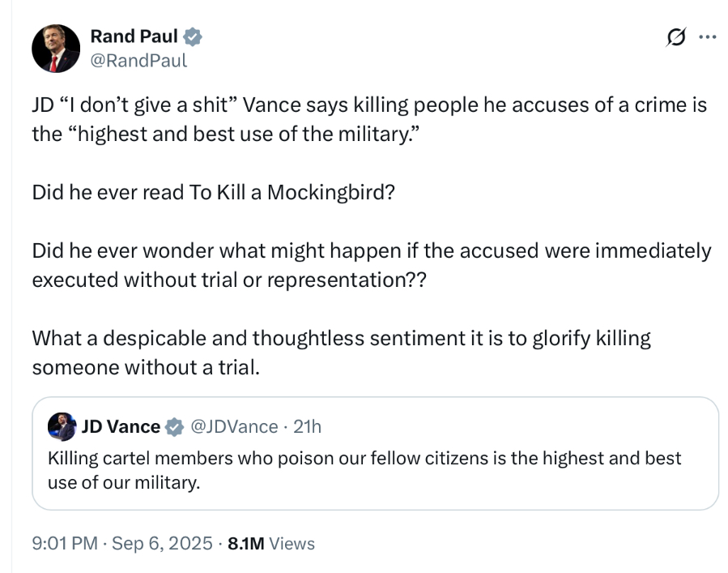Open the three-dot more options menu
728x573 pixels.
pos(707,36)
